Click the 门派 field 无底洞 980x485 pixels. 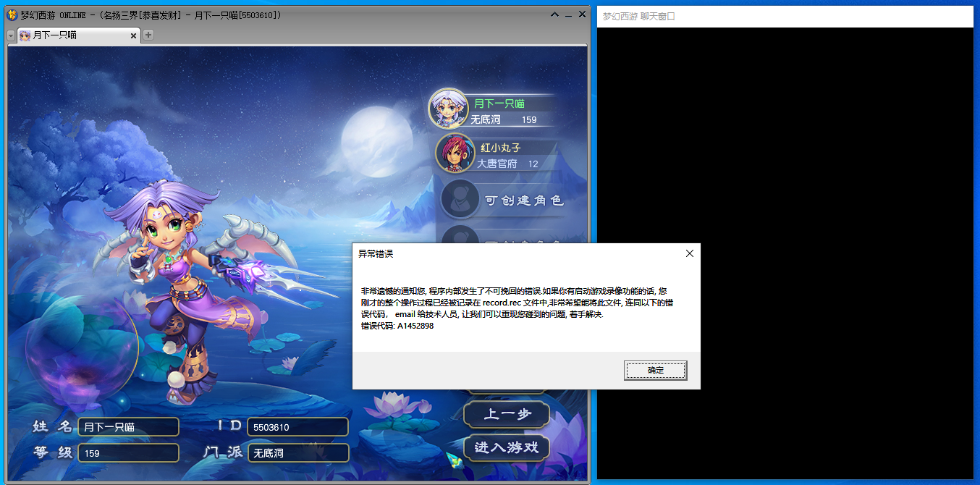click(x=297, y=453)
